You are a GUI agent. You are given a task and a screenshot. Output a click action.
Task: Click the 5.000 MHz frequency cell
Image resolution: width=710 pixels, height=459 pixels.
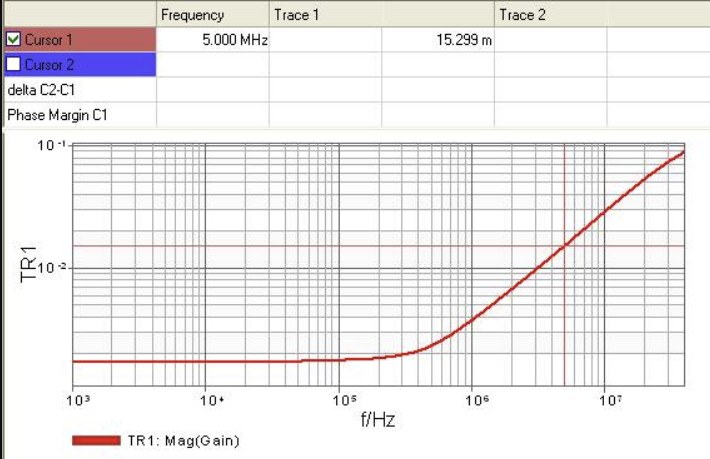[x=213, y=40]
